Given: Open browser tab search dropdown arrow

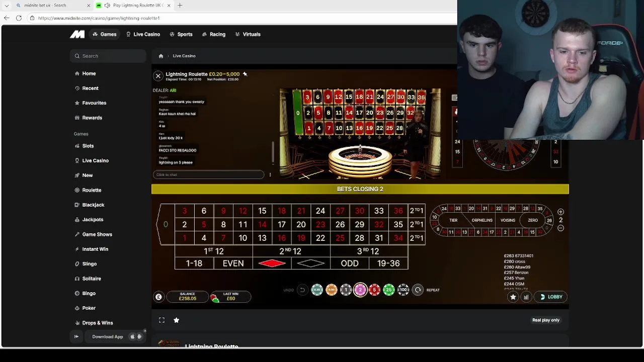Looking at the screenshot, I should click(7, 6).
